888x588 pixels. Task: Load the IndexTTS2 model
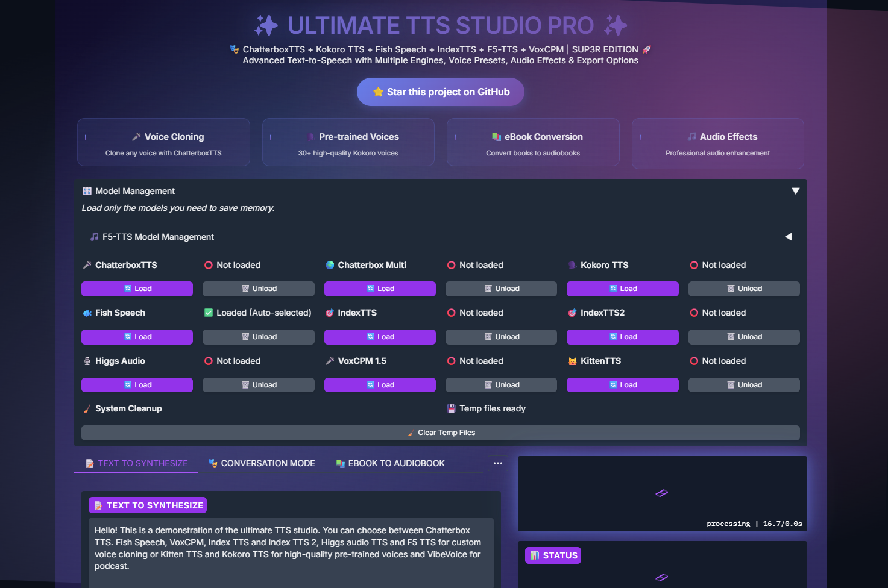click(x=623, y=337)
